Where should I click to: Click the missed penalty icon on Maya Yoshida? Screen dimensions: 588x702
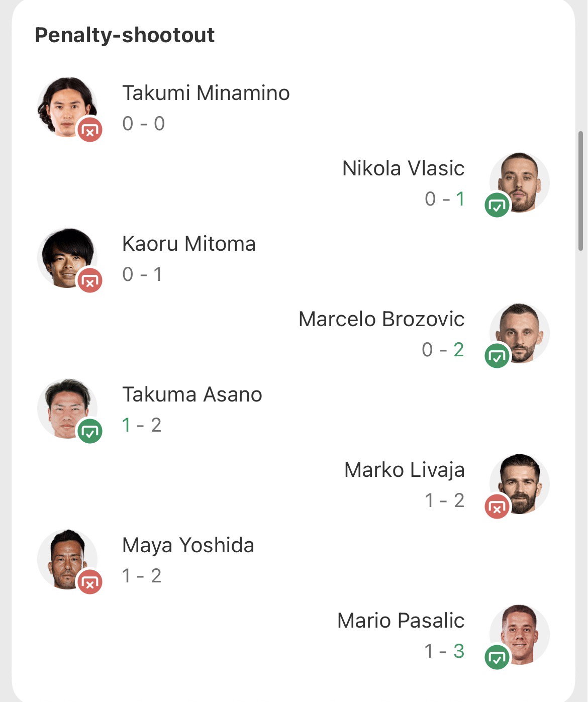click(x=90, y=582)
